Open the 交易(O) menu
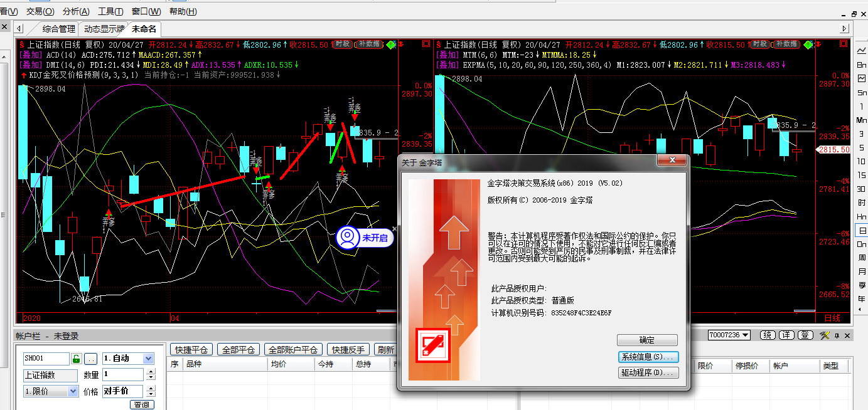Image resolution: width=868 pixels, height=410 pixels. [40, 11]
